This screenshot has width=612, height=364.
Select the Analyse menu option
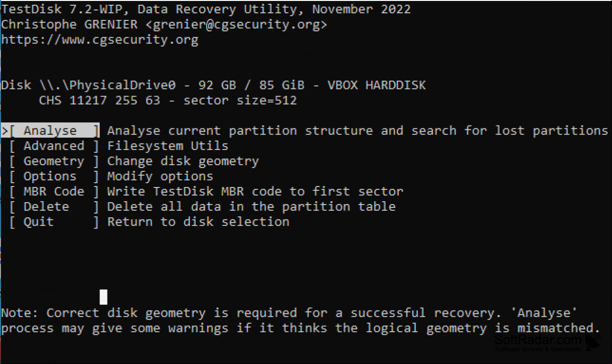click(54, 131)
